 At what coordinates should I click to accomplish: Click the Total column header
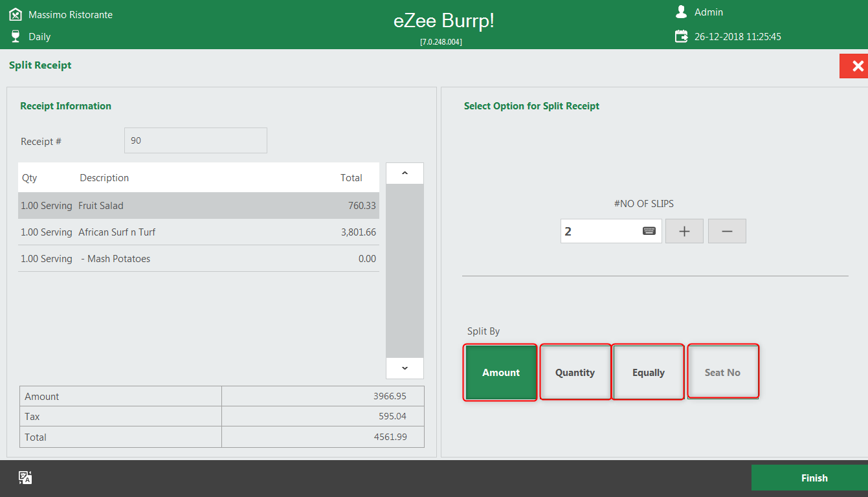click(351, 177)
